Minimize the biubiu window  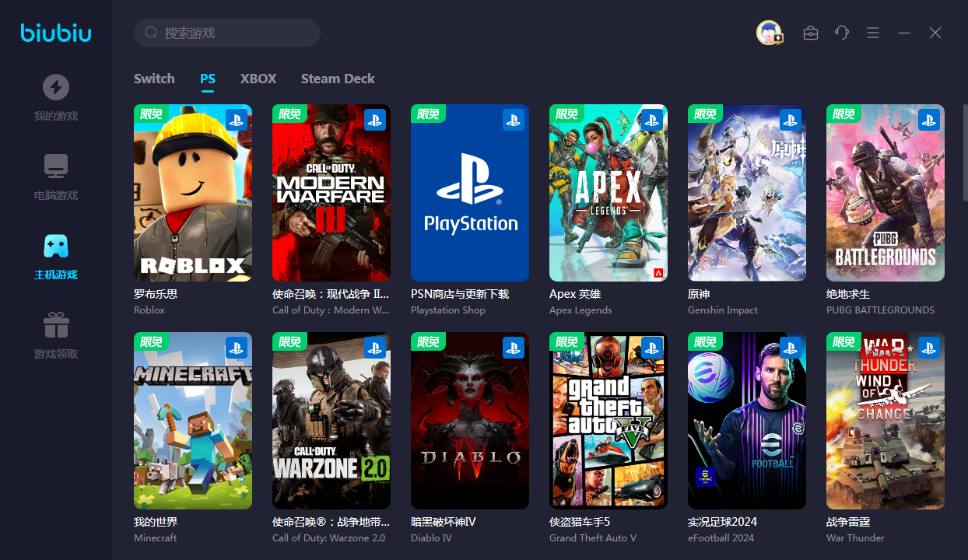tap(904, 33)
